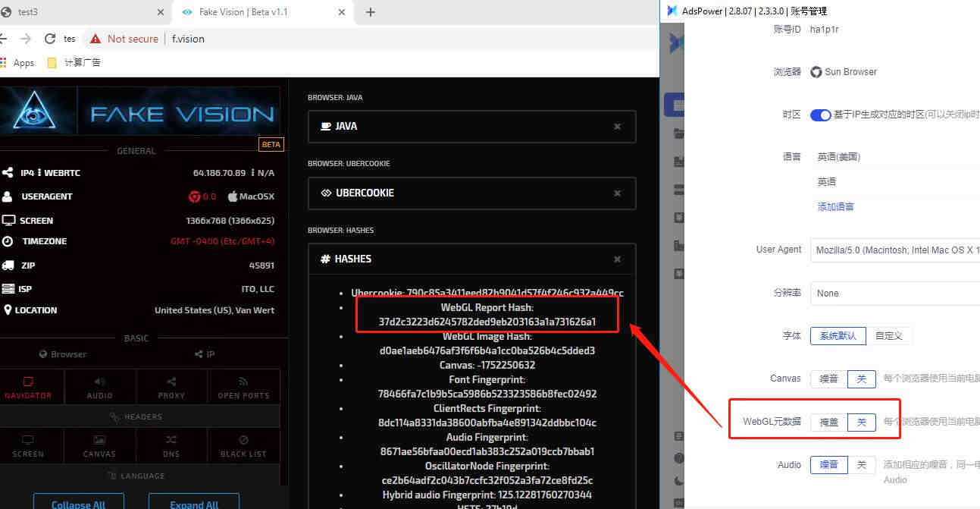The height and width of the screenshot is (509, 980).
Task: Click the GMT -0400 timezone value
Action: point(222,241)
